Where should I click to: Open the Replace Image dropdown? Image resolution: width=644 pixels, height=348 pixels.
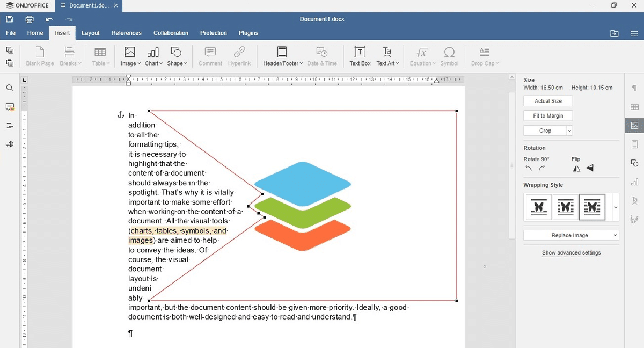(571, 235)
